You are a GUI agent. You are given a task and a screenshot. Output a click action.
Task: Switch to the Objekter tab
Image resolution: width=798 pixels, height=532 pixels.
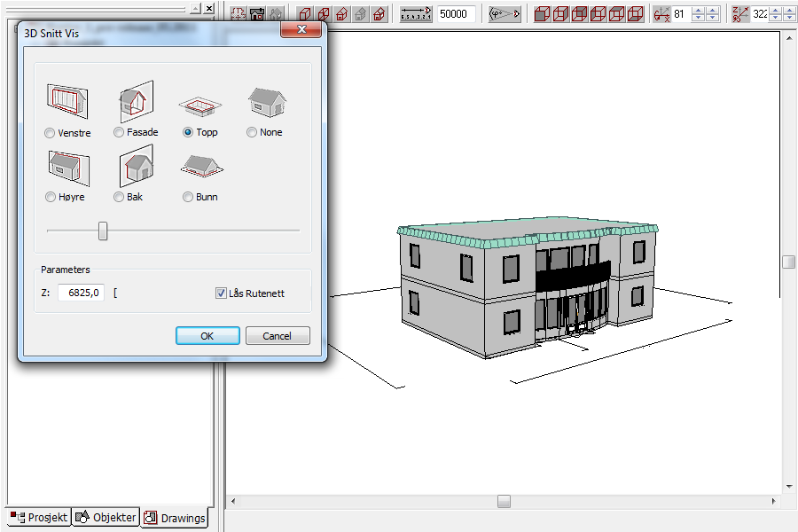pos(106,517)
